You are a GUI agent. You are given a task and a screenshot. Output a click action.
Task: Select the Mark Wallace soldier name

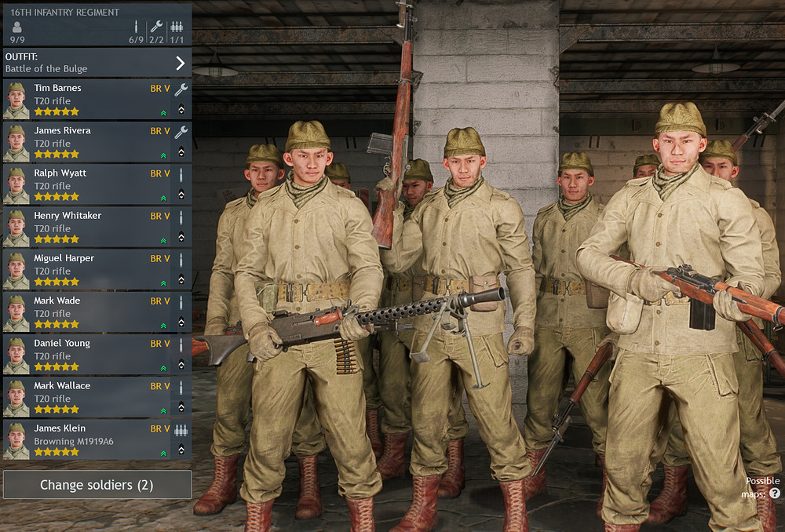[x=62, y=386]
